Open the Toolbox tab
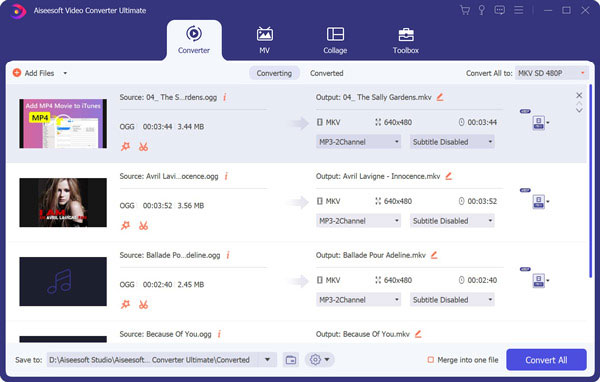This screenshot has height=382, width=600. pos(406,40)
